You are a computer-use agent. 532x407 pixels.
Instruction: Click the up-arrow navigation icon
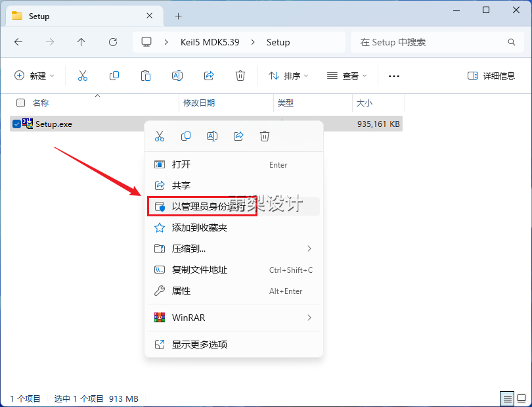pos(79,41)
